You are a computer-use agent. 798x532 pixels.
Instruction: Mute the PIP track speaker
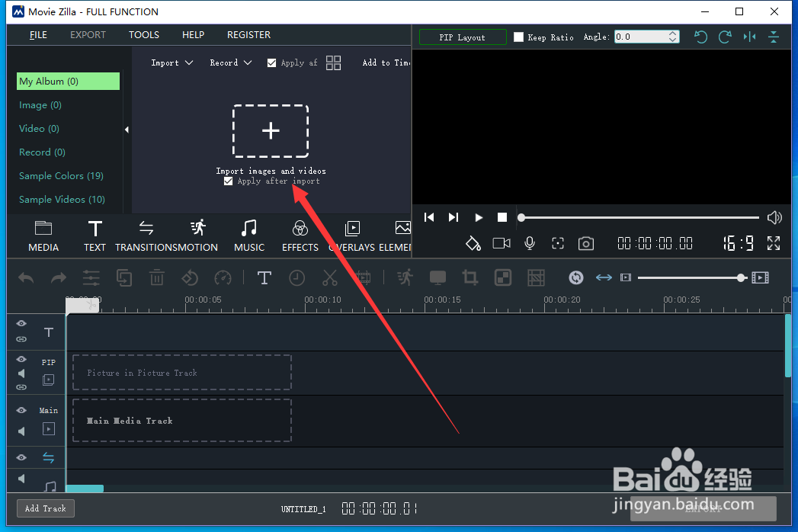tap(21, 373)
